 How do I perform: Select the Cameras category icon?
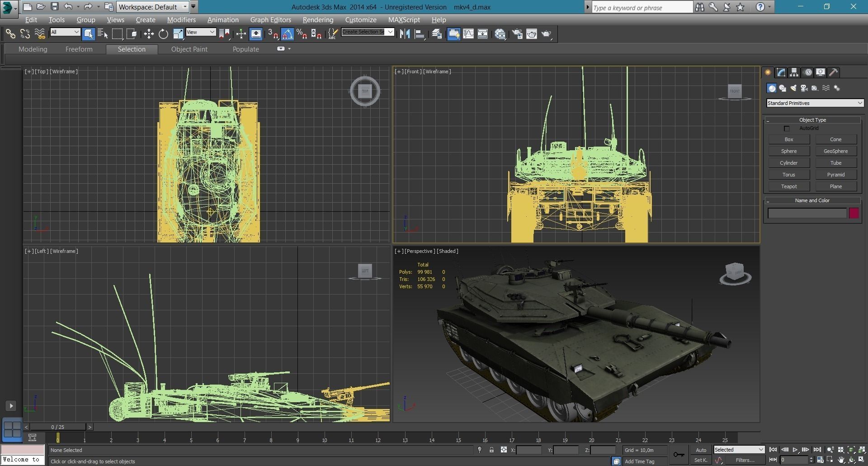(x=804, y=88)
